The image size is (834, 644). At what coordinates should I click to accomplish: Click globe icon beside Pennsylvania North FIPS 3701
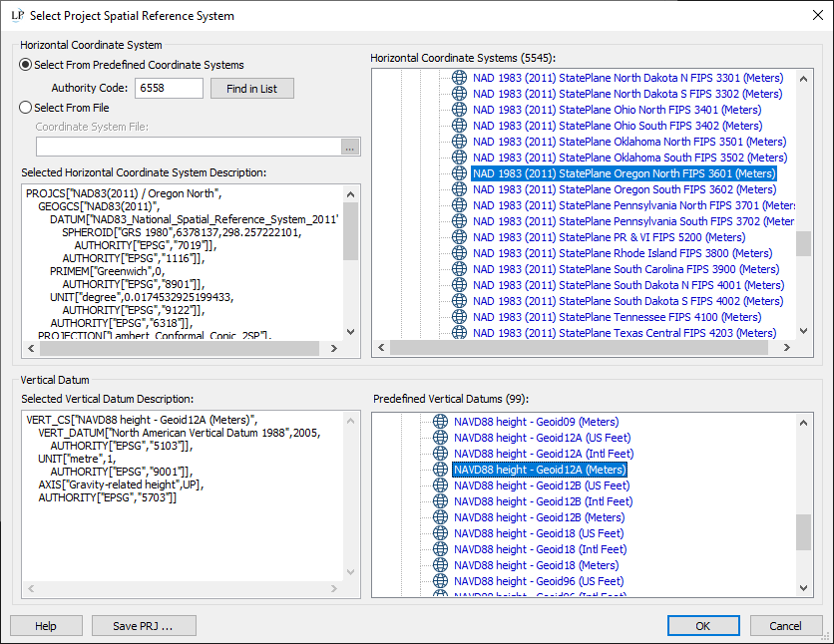[459, 205]
